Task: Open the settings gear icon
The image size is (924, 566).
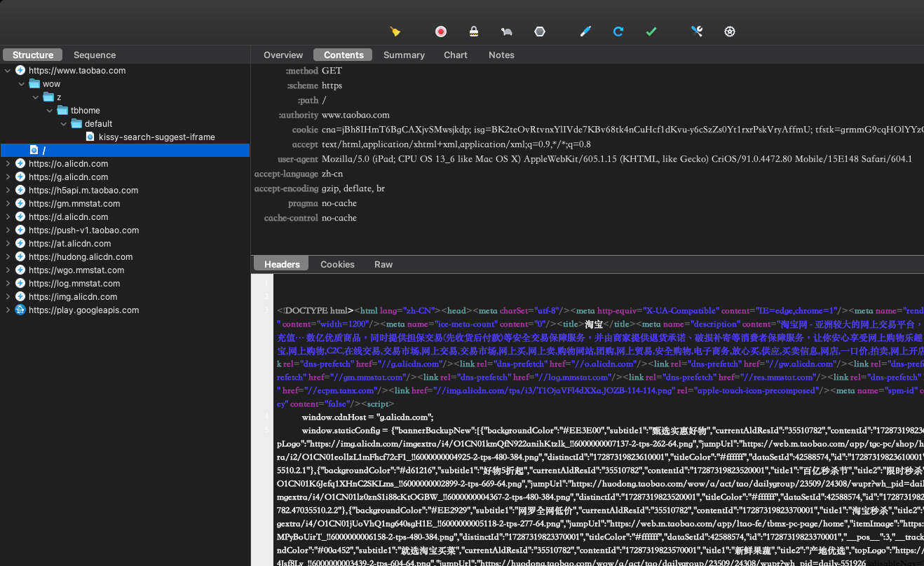Action: point(730,32)
